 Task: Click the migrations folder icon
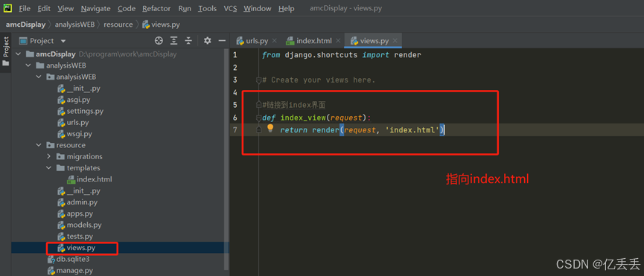(60, 156)
